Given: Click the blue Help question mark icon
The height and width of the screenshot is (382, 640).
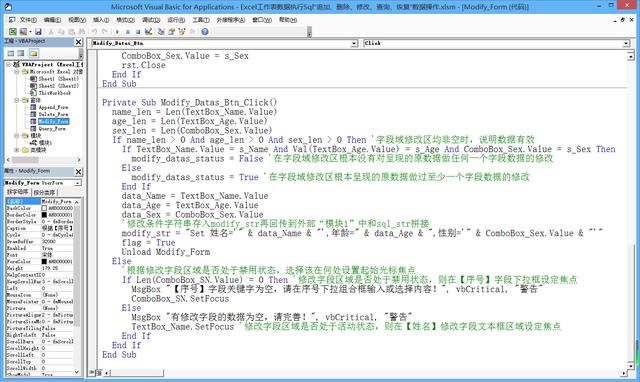Looking at the screenshot, I should [x=204, y=31].
